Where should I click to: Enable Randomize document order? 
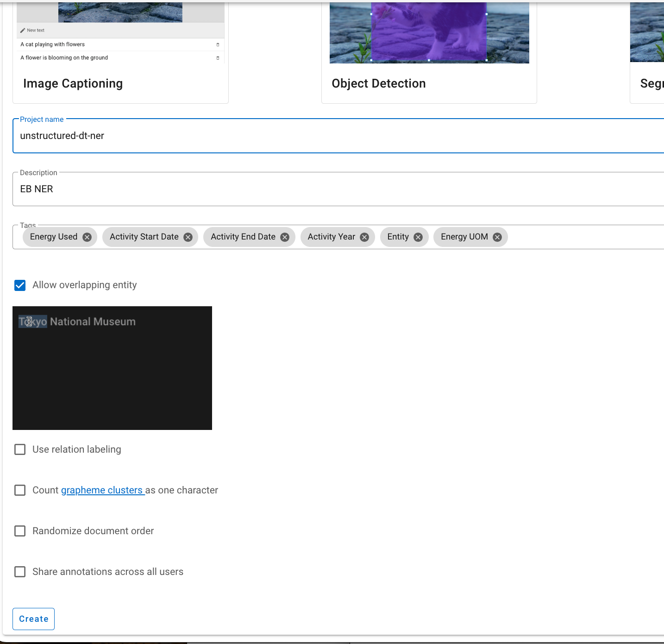pos(20,531)
